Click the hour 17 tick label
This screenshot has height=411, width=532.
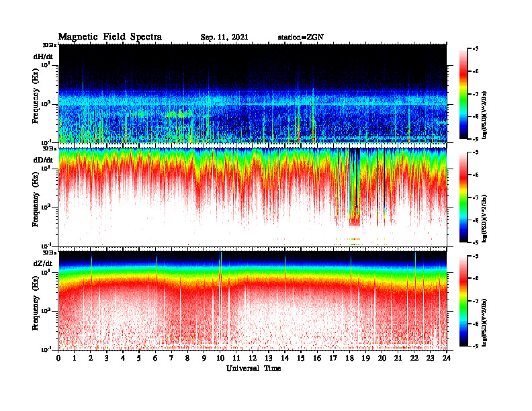click(x=333, y=358)
